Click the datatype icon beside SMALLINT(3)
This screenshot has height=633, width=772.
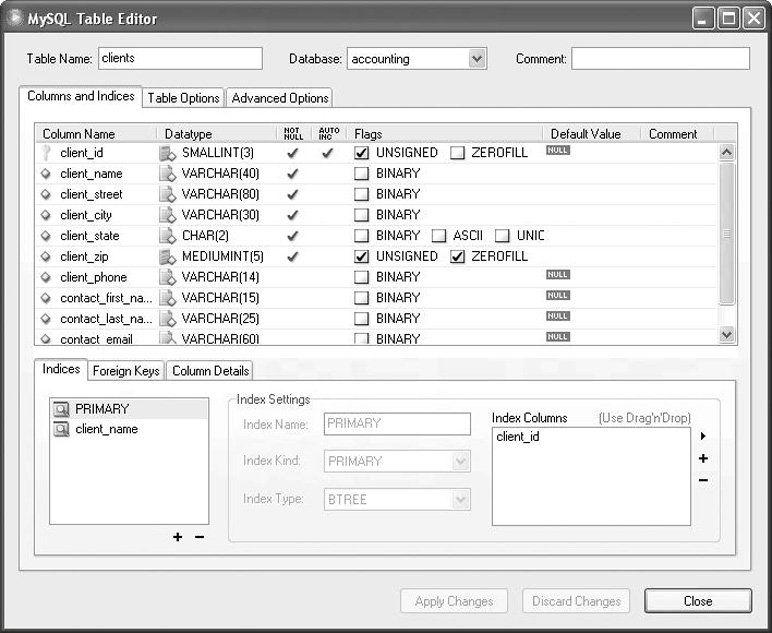click(x=167, y=153)
